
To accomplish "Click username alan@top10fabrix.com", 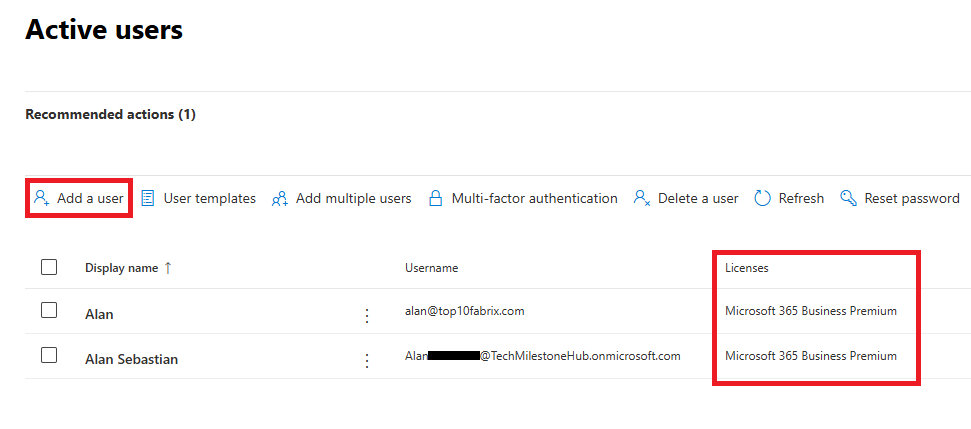I will (x=464, y=311).
